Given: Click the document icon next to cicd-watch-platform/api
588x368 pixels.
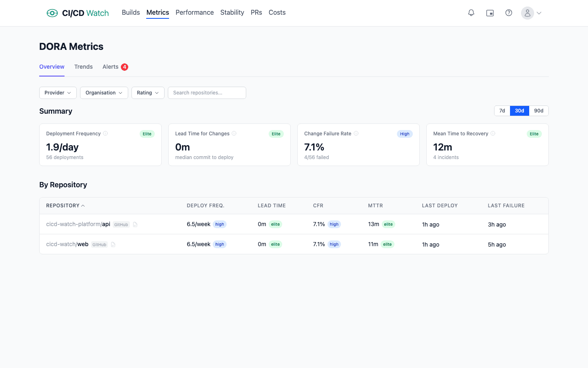Looking at the screenshot, I should click(x=135, y=224).
